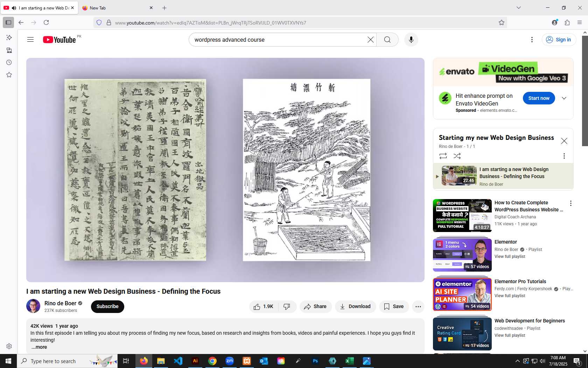The height and width of the screenshot is (368, 588).
Task: Open AI chatbot sparkle in sidebar
Action: (x=9, y=38)
